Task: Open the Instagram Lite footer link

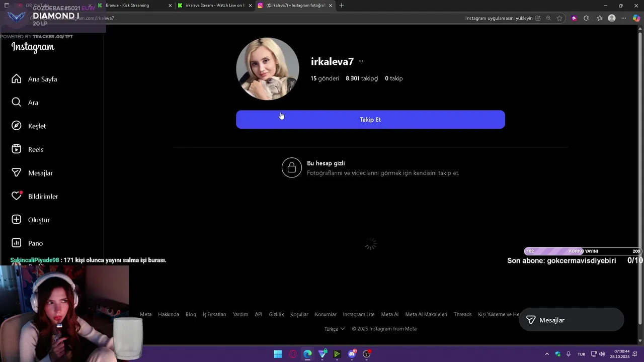Action: click(x=359, y=314)
